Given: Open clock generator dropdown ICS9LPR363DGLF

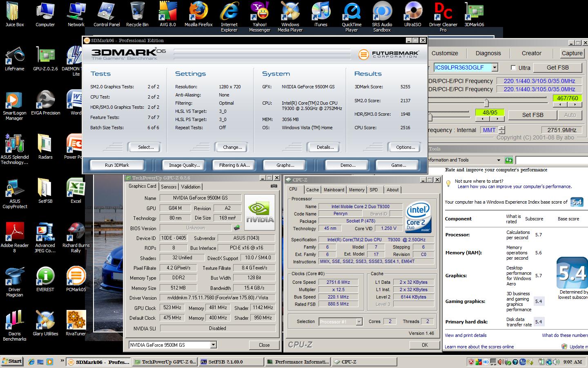Looking at the screenshot, I should click(x=494, y=67).
